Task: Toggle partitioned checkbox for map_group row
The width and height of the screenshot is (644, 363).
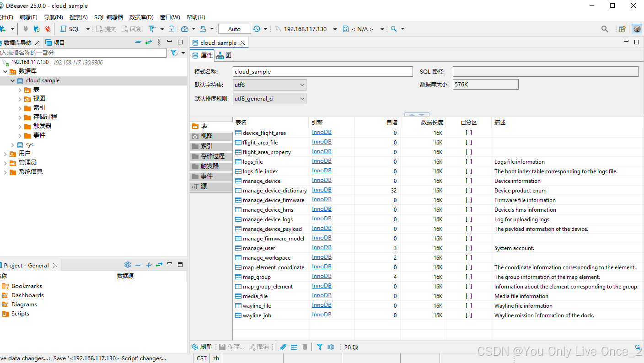Action: (469, 277)
